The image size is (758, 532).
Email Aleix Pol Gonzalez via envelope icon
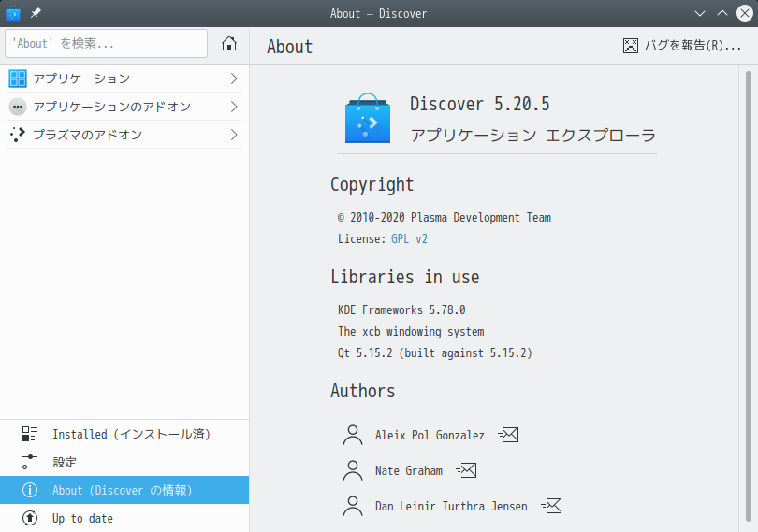508,435
